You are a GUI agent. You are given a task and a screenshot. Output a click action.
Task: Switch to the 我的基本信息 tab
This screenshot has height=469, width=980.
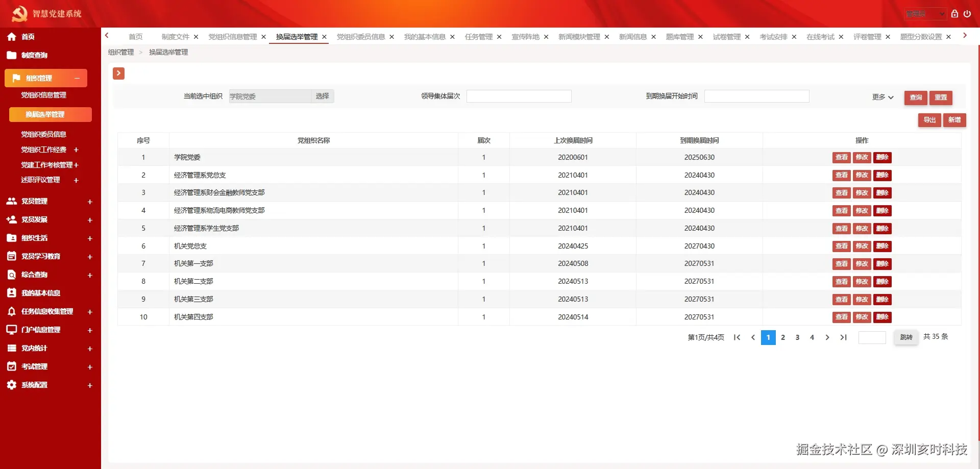pyautogui.click(x=425, y=37)
